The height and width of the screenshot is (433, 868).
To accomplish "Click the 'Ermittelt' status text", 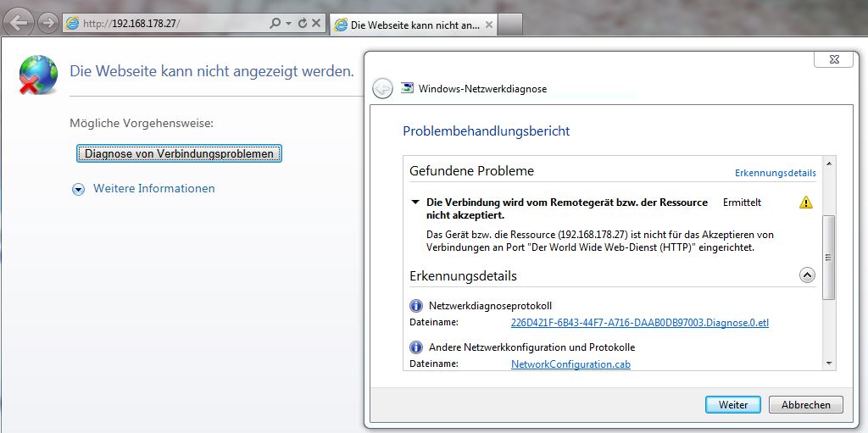I will tap(742, 203).
